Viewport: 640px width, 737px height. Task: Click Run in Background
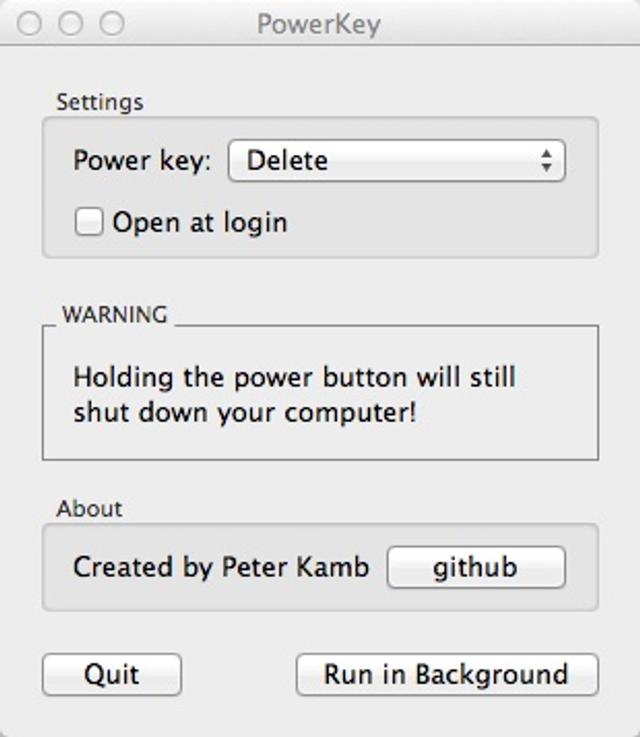pos(446,675)
